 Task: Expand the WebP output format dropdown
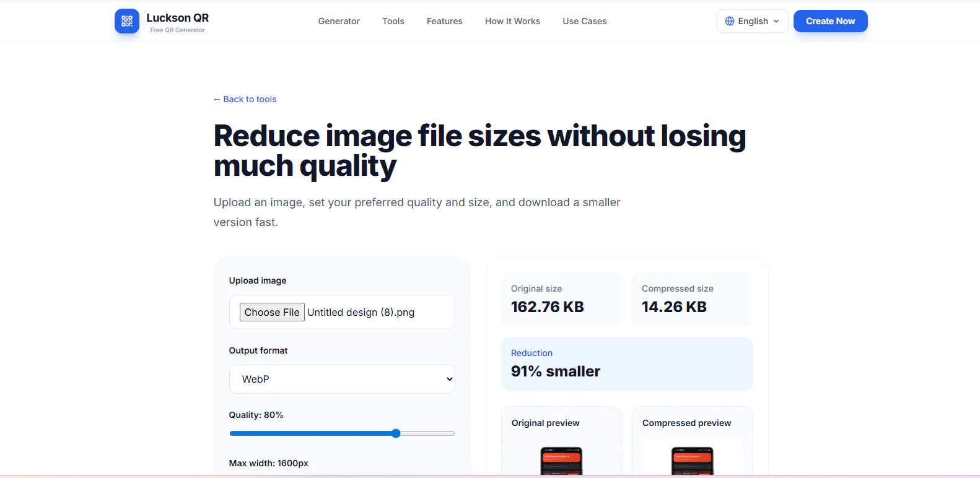point(342,379)
